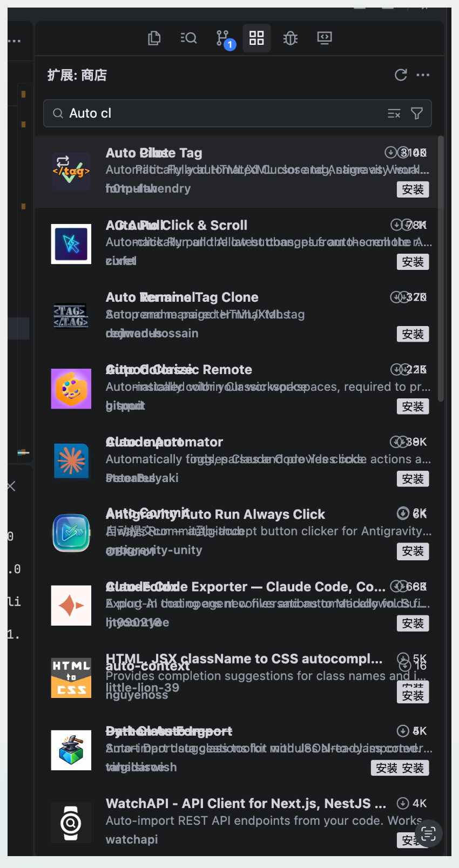Select the 'Auto-import REST API endpoints' description
Image resolution: width=459 pixels, height=868 pixels.
[264, 820]
